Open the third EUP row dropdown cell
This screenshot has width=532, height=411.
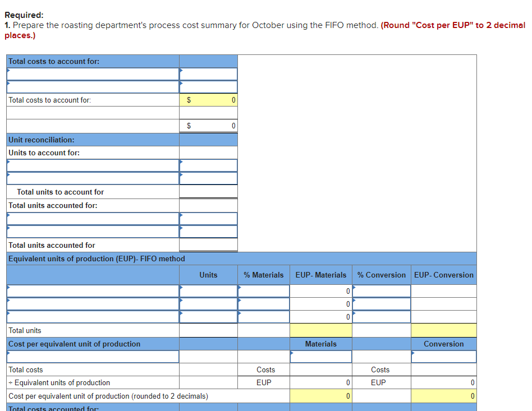pyautogui.click(x=93, y=317)
